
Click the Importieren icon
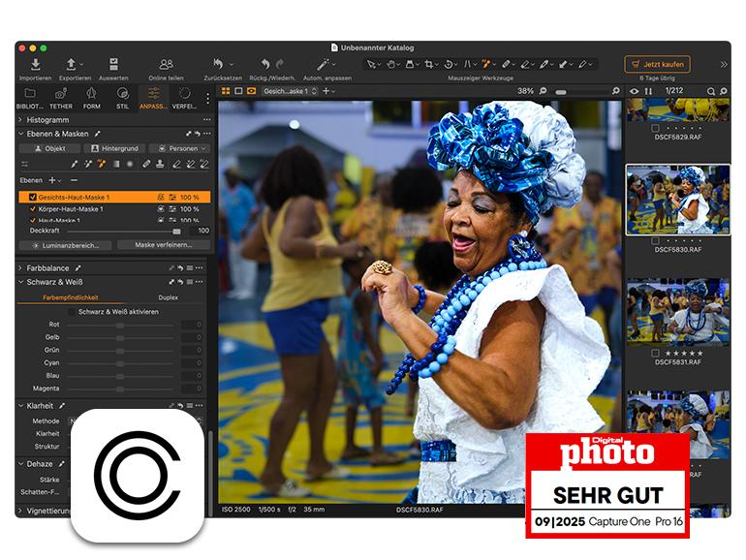35,65
